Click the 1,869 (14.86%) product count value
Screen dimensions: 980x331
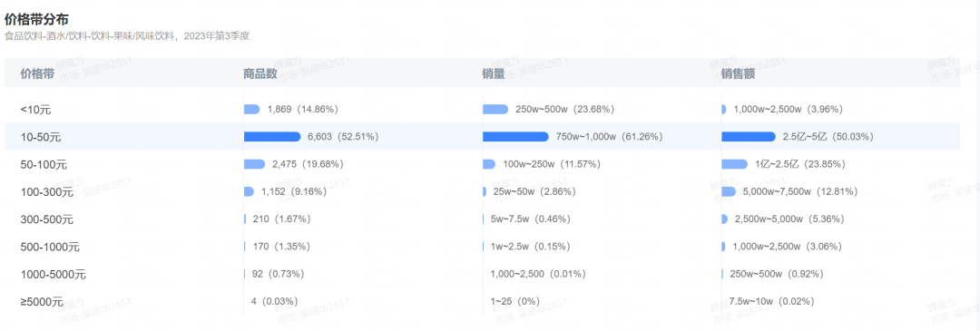(303, 110)
